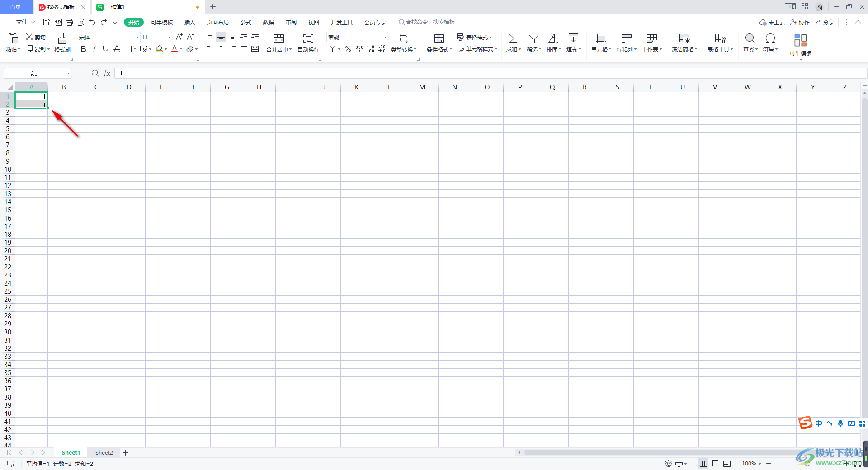The image size is (868, 470).
Task: Expand the Sort (排序) dropdown
Action: 560,49
